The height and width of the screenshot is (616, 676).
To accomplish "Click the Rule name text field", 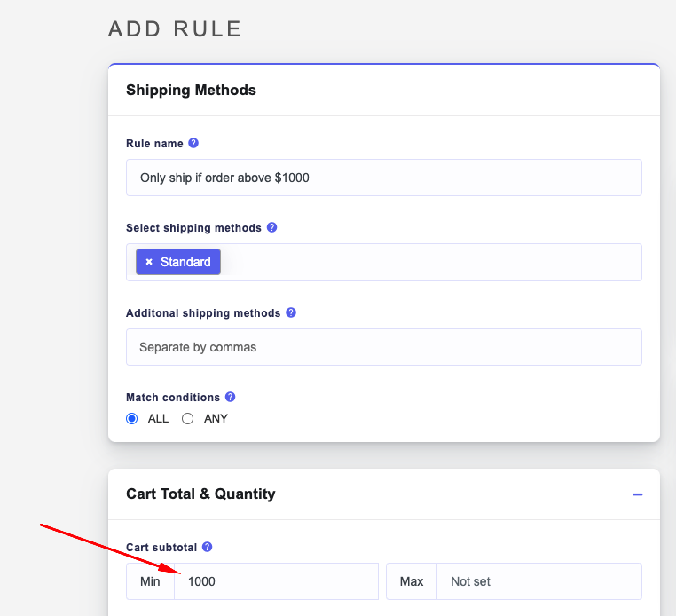I will [383, 178].
